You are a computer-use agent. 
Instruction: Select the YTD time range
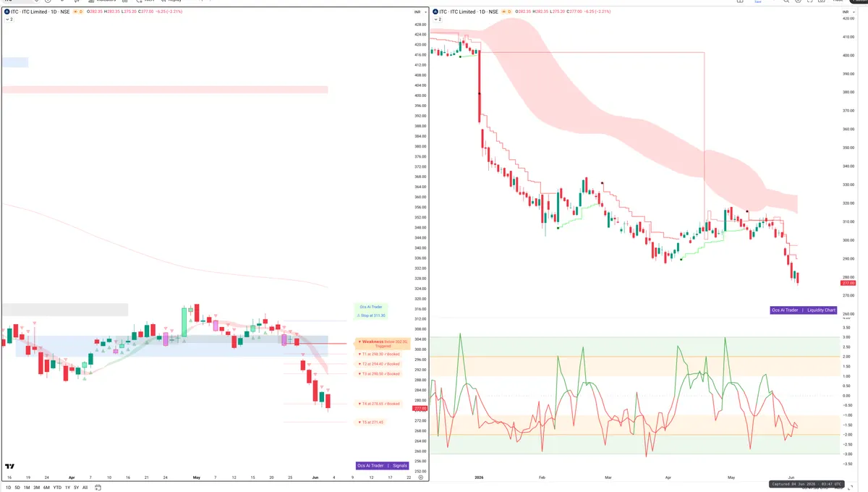(57, 488)
